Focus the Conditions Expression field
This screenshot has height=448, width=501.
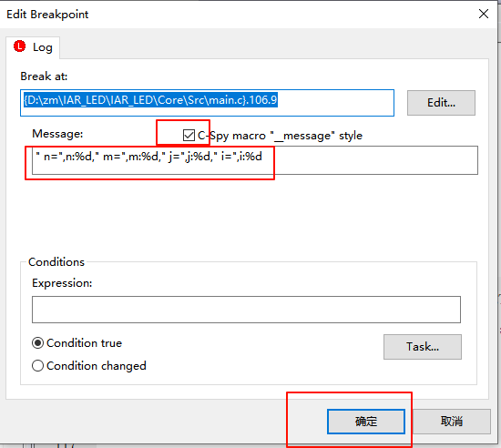coord(246,310)
